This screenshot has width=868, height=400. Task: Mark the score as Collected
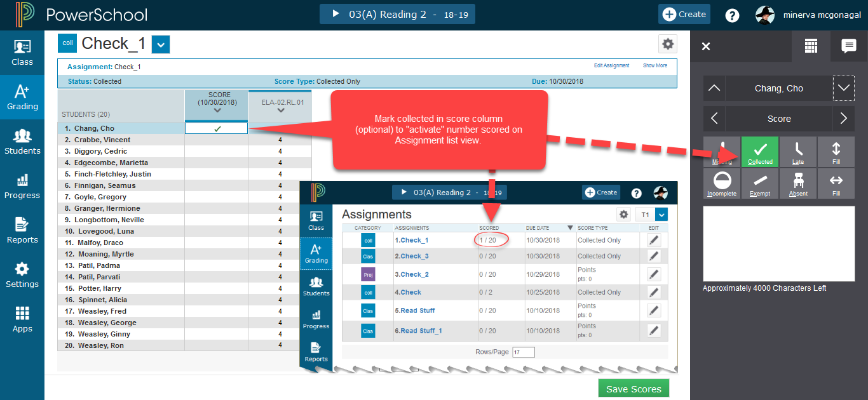[x=760, y=152]
